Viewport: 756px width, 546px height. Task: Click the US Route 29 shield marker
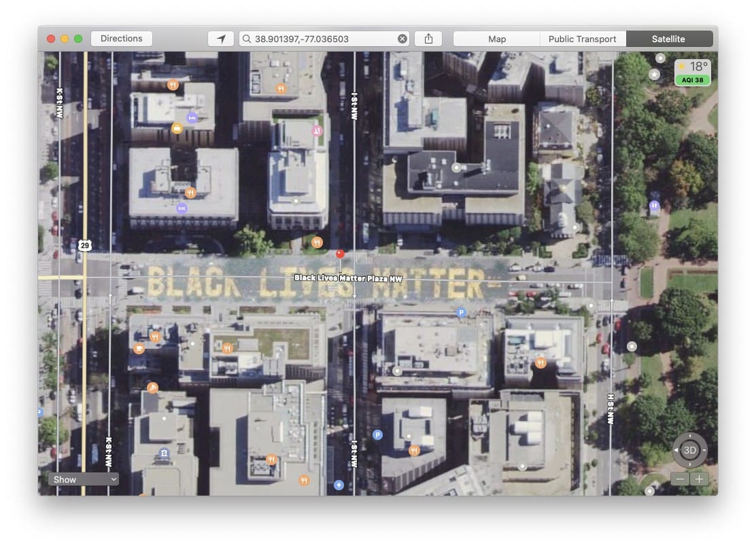[84, 245]
